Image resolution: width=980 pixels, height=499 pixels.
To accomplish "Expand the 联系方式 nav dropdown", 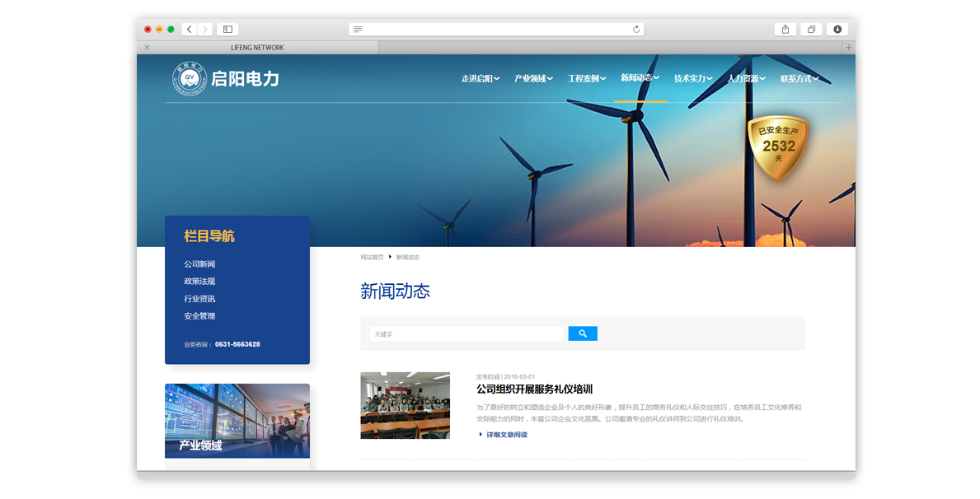I will coord(799,79).
